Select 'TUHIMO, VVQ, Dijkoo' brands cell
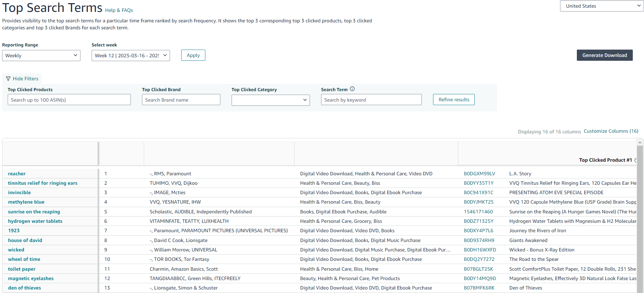The height and width of the screenshot is (293, 644). pos(174,183)
